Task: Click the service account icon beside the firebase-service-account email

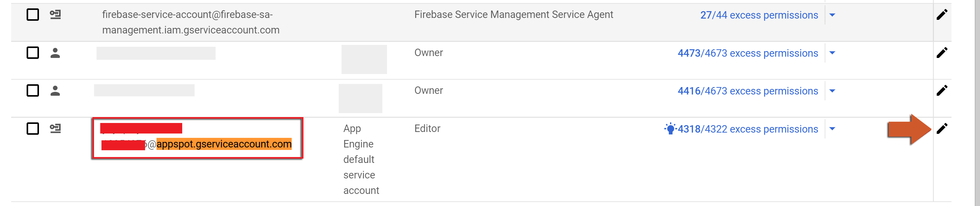Action: click(x=55, y=15)
